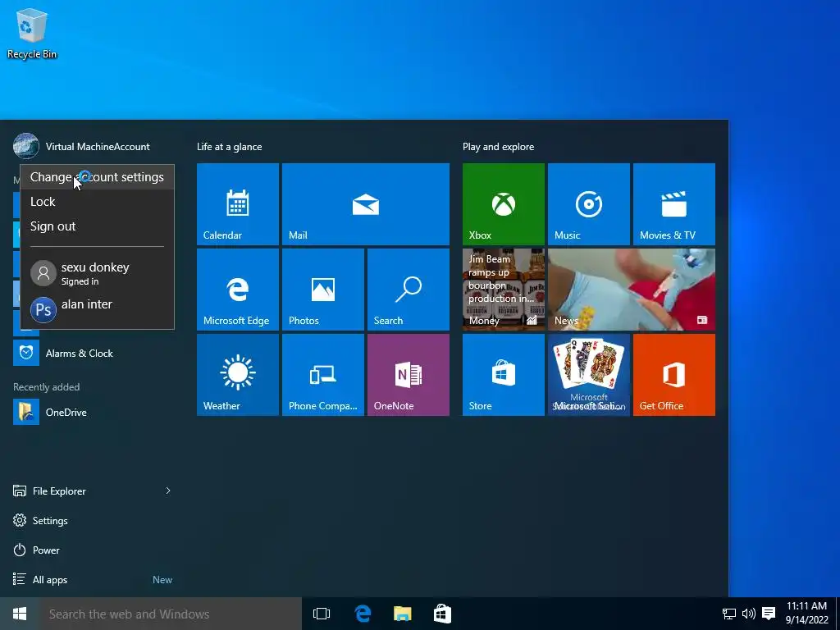Open the Search tile
Image resolution: width=840 pixels, height=630 pixels.
(409, 290)
